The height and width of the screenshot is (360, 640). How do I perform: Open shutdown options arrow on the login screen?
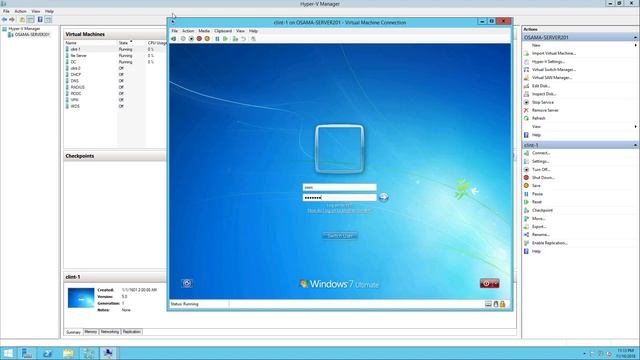pyautogui.click(x=496, y=283)
